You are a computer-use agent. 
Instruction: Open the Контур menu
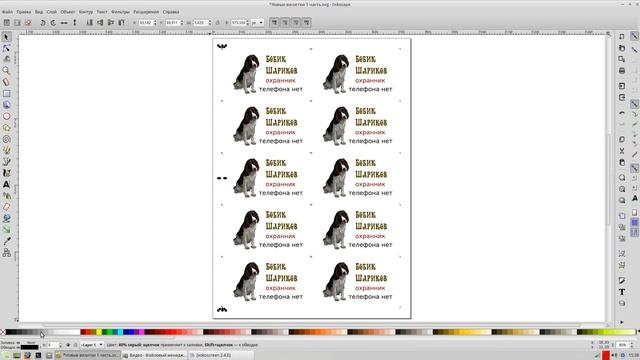coord(86,12)
